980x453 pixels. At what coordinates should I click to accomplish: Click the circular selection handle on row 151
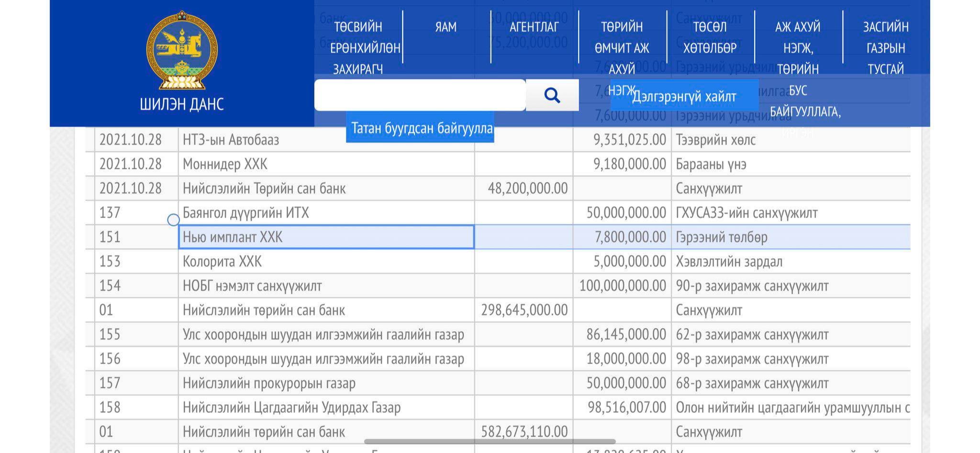click(x=174, y=220)
